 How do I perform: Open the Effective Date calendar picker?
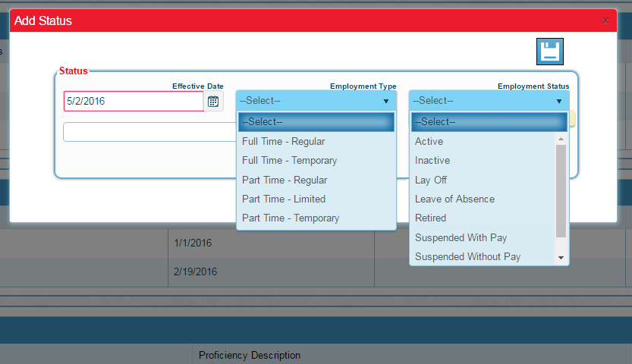(x=213, y=102)
